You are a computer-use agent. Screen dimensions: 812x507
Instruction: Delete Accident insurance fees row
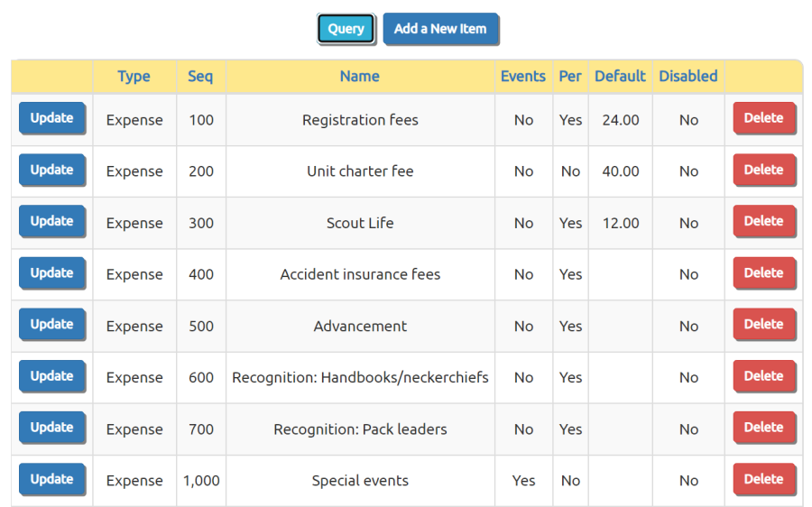pos(764,273)
